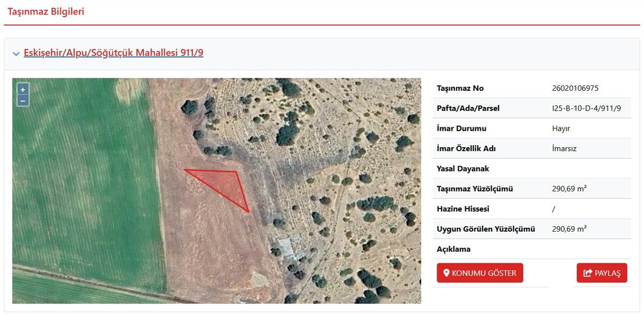The image size is (644, 317).
Task: Select Pafta/Ada/Parcel value I25-B-10-D-4/911/9
Action: coord(586,108)
